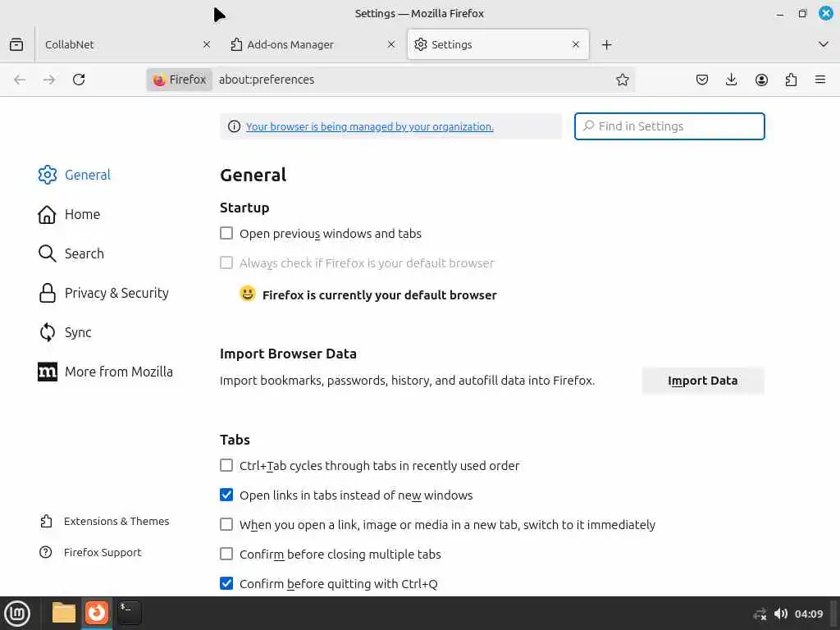The height and width of the screenshot is (630, 840).
Task: Open the Pocket save icon
Action: 702,80
